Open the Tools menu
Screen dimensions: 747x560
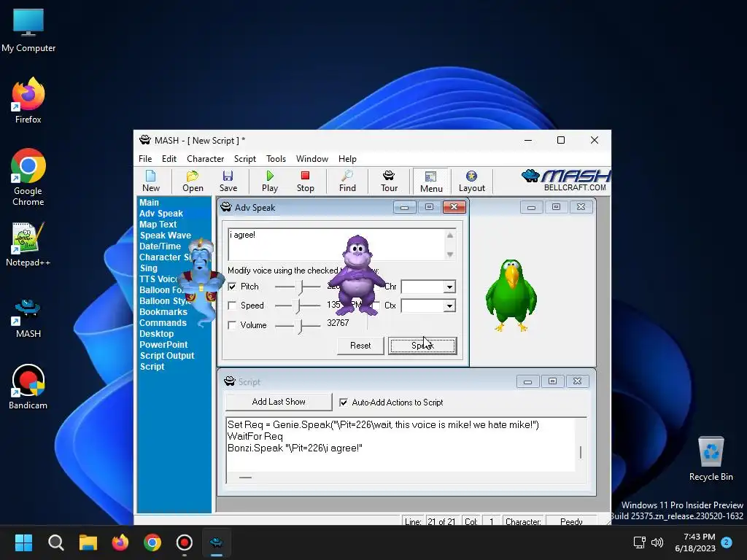click(x=276, y=158)
